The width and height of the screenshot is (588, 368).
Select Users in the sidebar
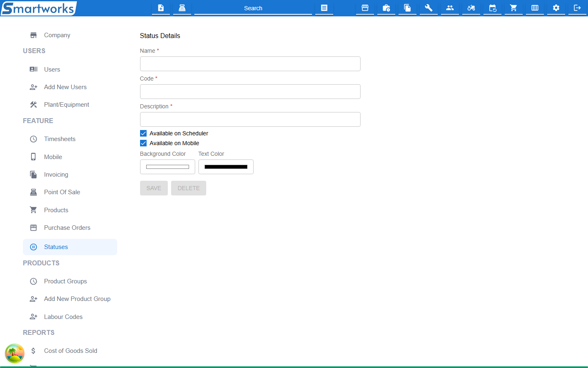click(x=70, y=70)
